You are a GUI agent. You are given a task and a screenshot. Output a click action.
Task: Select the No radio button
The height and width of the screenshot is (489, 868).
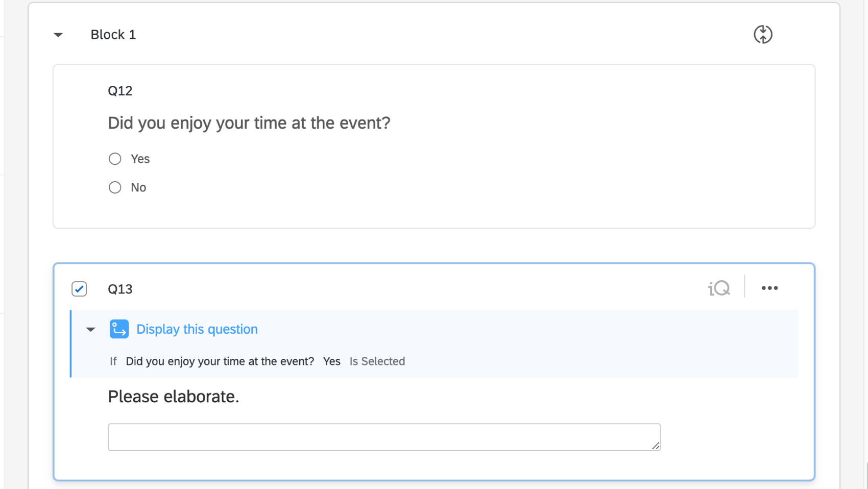click(x=115, y=187)
